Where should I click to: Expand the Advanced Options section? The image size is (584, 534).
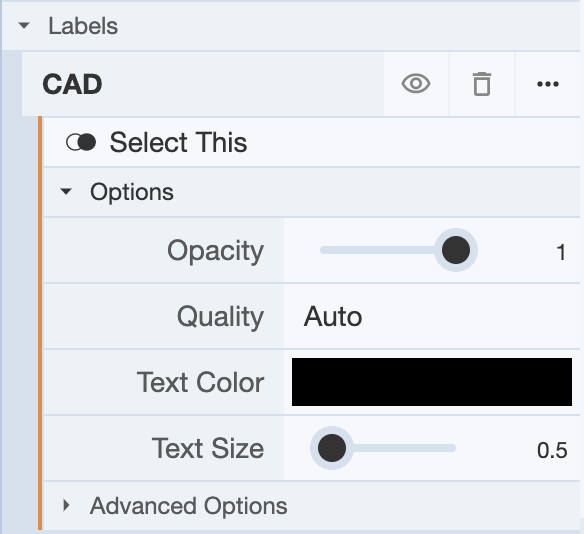(x=66, y=505)
